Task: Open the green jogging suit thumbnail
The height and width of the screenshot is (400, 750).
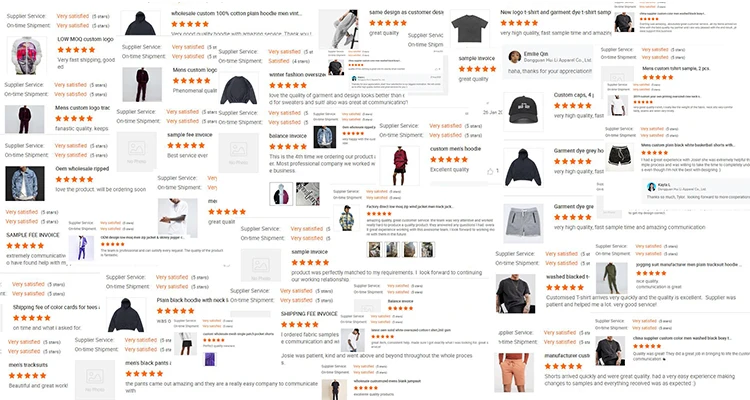Action: click(x=611, y=278)
